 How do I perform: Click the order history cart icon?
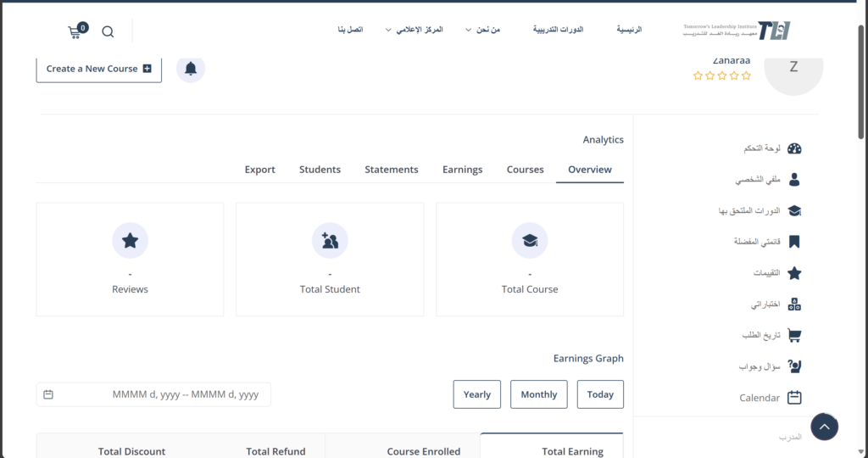[794, 335]
